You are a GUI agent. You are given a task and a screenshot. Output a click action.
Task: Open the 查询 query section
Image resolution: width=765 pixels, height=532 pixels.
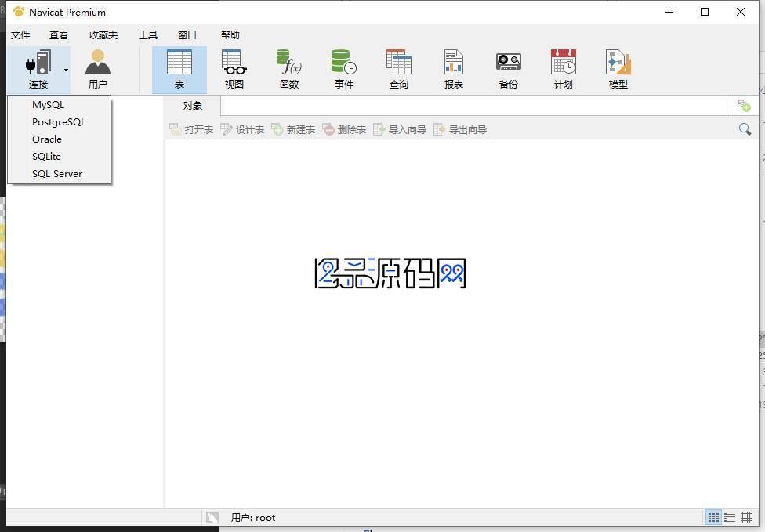pyautogui.click(x=399, y=69)
